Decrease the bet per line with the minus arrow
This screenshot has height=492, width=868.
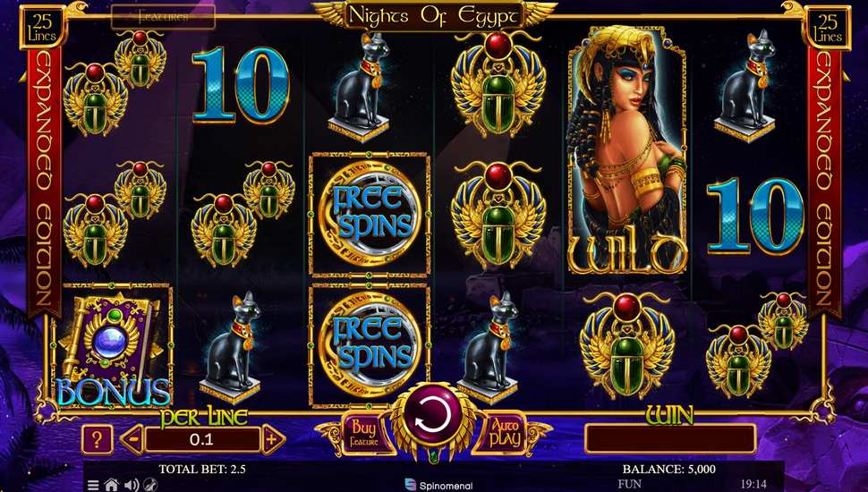pos(132,440)
